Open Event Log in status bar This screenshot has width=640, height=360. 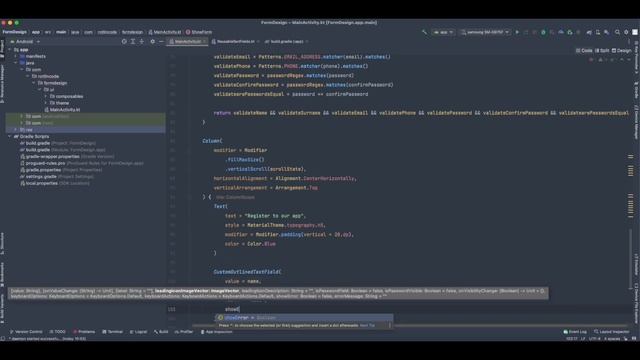575,332
